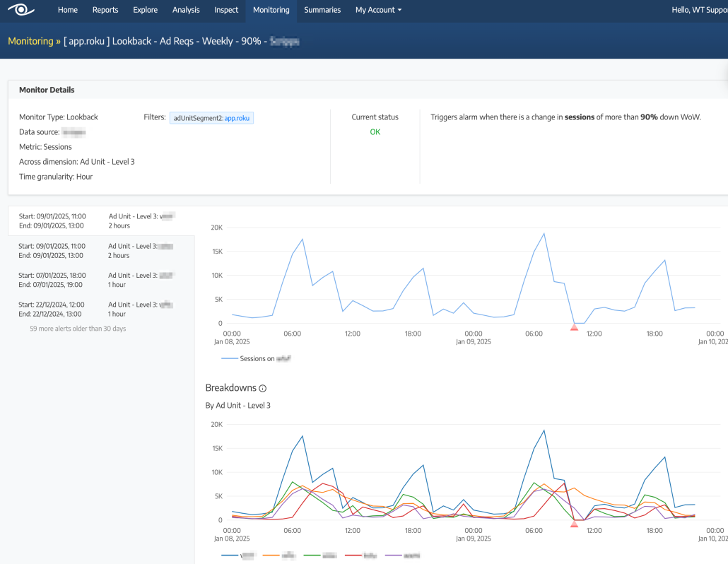
Task: Navigate to the Explore tab
Action: coord(145,10)
